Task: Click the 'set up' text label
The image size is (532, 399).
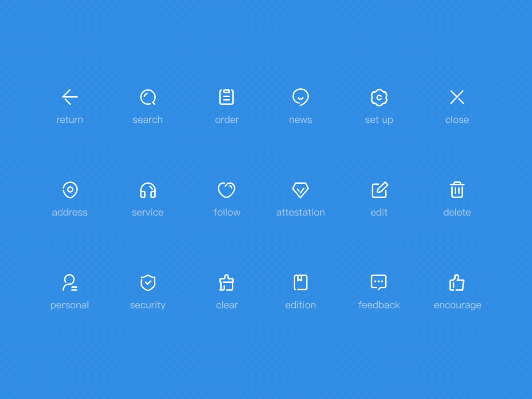Action: pos(379,120)
